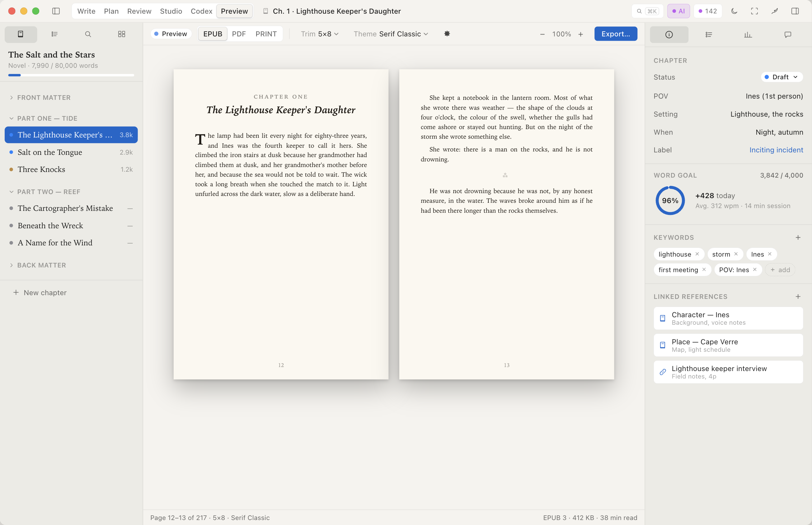Open the Draft status dropdown
The height and width of the screenshot is (525, 812).
(x=781, y=77)
